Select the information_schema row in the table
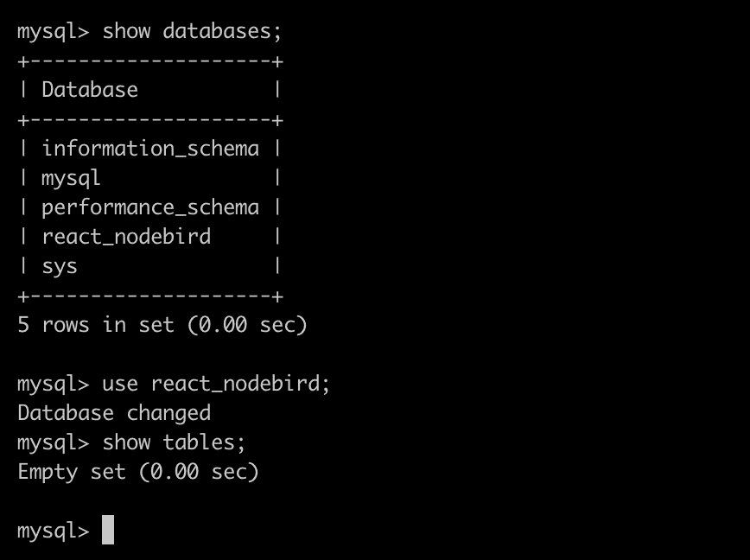 (x=150, y=149)
